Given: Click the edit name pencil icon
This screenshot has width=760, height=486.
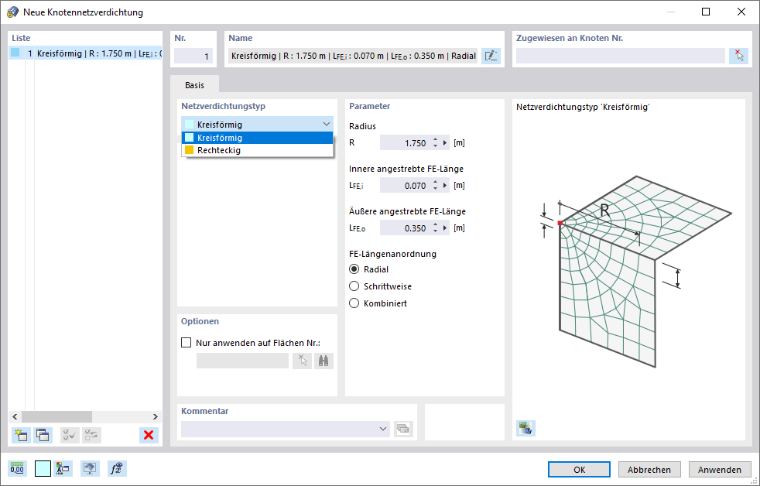Looking at the screenshot, I should pos(491,56).
